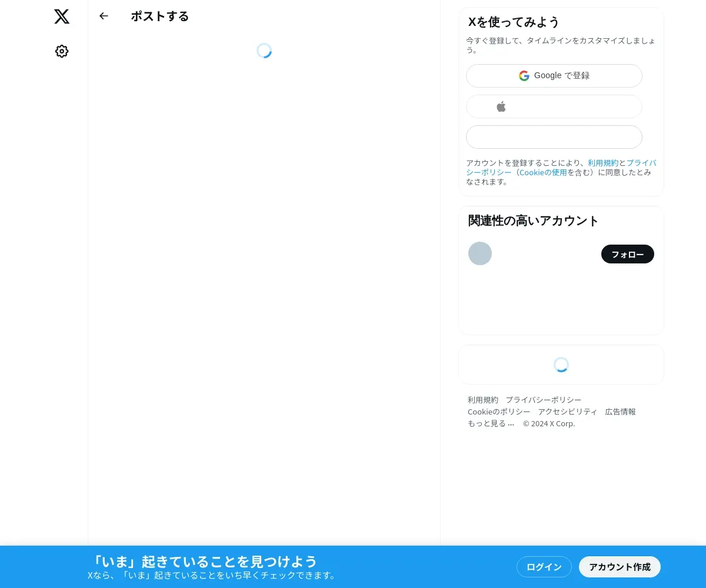This screenshot has width=706, height=588.
Task: Open the アクセシビリティ footer link
Action: click(x=568, y=412)
